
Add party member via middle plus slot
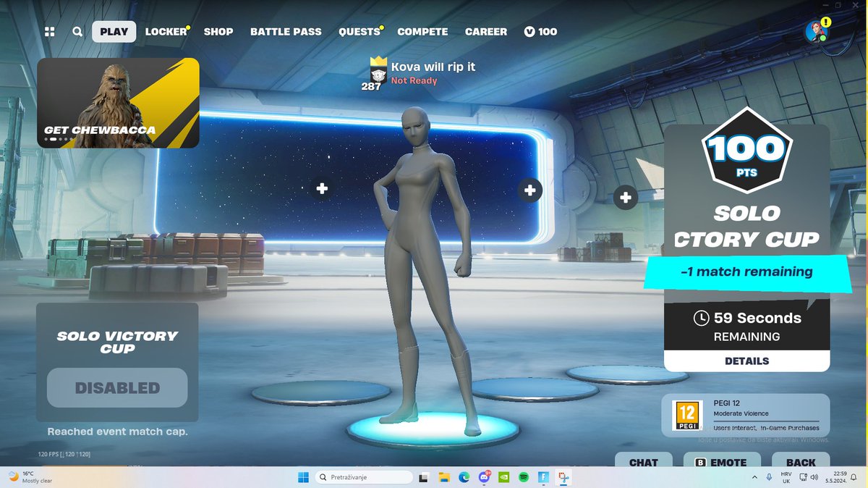(530, 190)
